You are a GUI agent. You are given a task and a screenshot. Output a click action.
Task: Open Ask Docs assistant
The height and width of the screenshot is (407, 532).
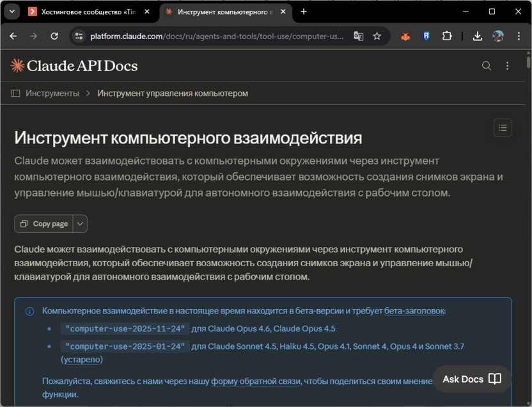[x=471, y=379]
